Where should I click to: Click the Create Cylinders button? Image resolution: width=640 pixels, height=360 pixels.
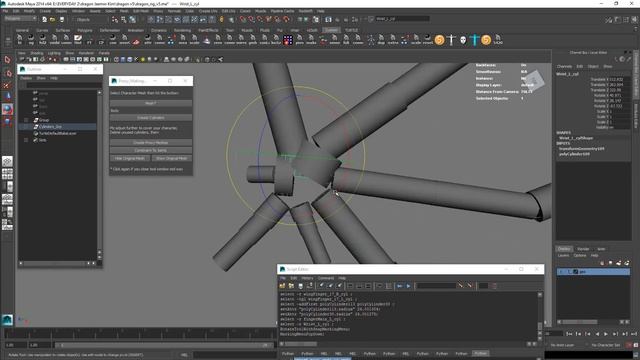point(151,118)
